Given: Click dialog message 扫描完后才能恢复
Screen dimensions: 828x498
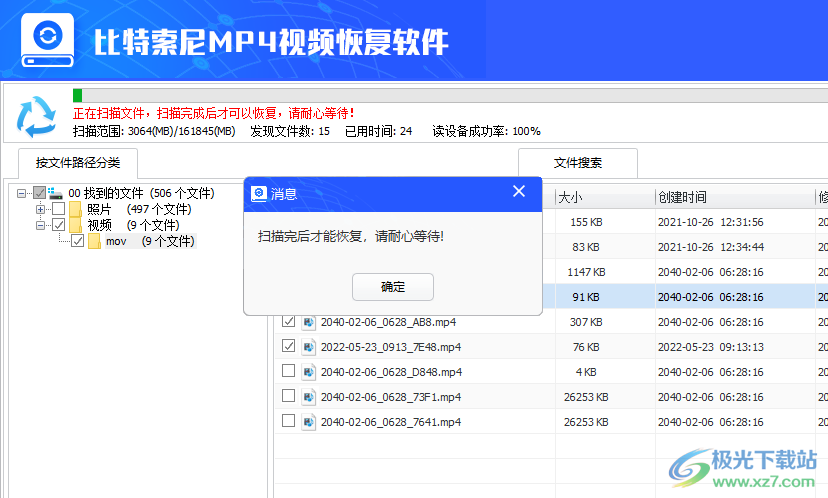Looking at the screenshot, I should (351, 237).
